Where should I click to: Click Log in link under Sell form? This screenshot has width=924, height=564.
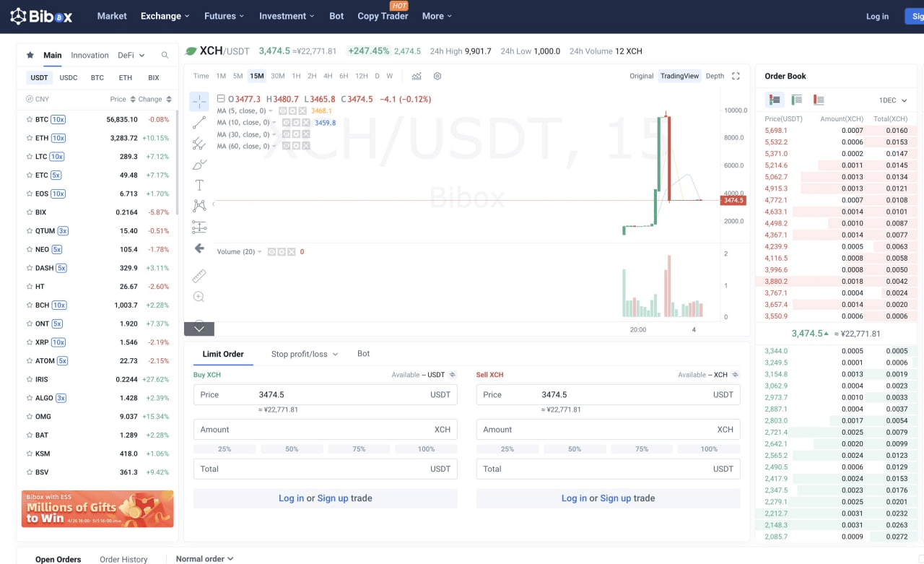pyautogui.click(x=574, y=498)
